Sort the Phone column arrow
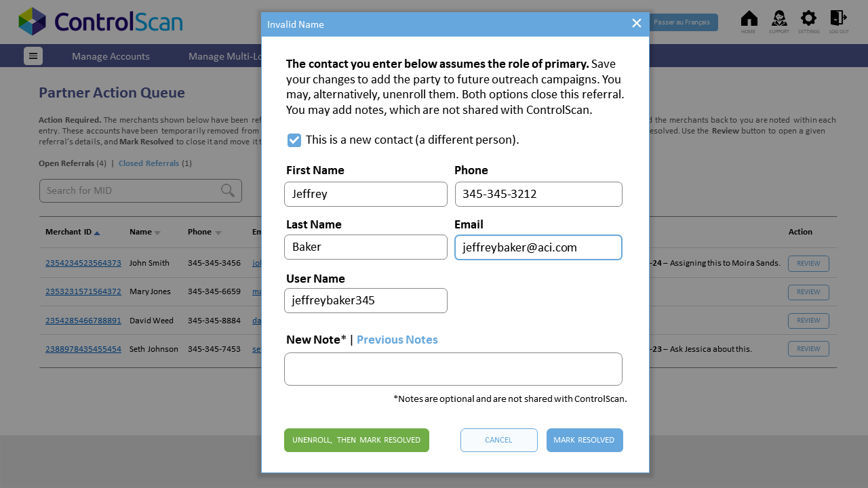This screenshot has height=488, width=868. point(218,232)
